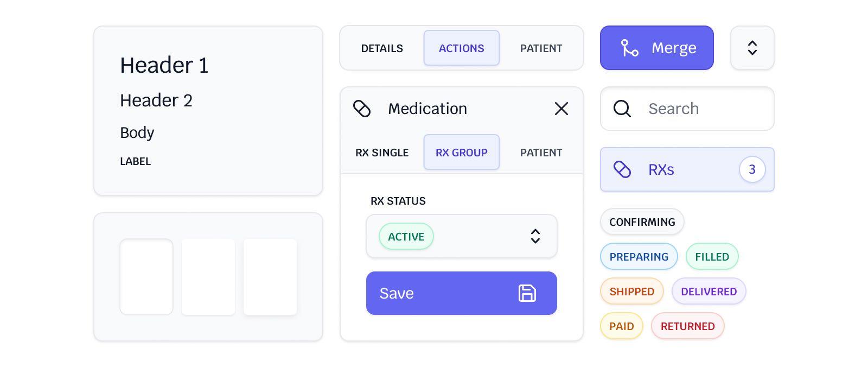The height and width of the screenshot is (367, 868).
Task: Close the Medication panel with X
Action: point(561,109)
